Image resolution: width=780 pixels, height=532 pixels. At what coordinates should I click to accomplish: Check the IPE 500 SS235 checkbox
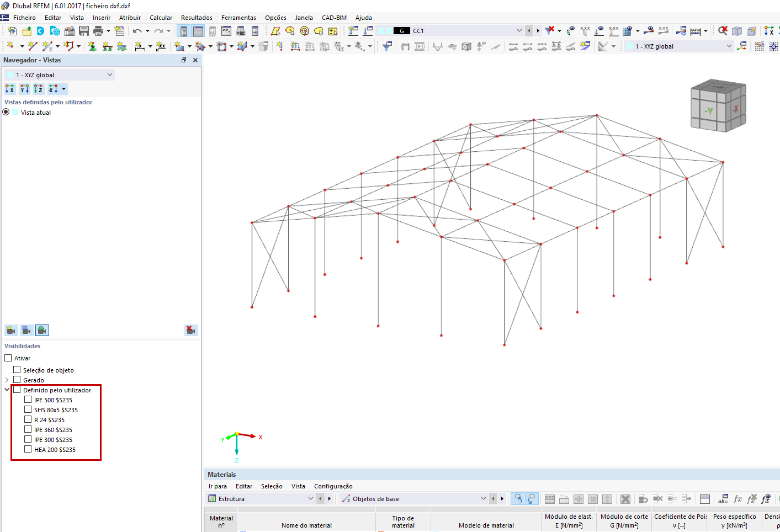point(28,400)
